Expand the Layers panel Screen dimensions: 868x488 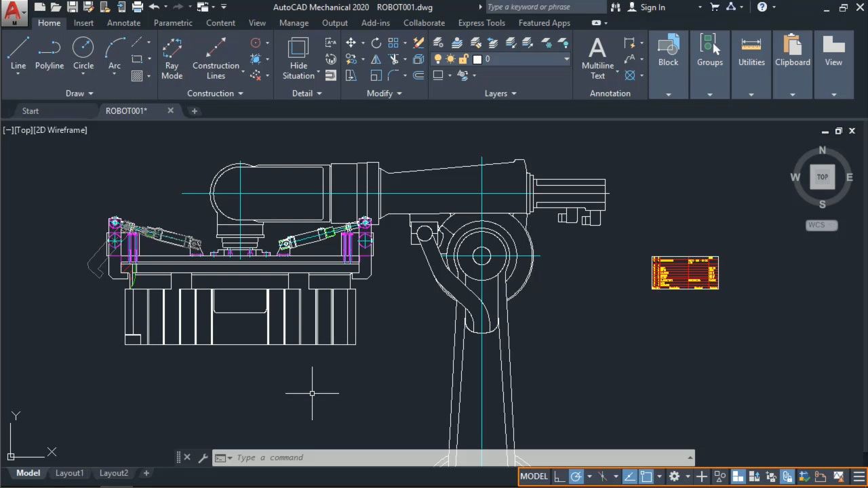tap(500, 94)
